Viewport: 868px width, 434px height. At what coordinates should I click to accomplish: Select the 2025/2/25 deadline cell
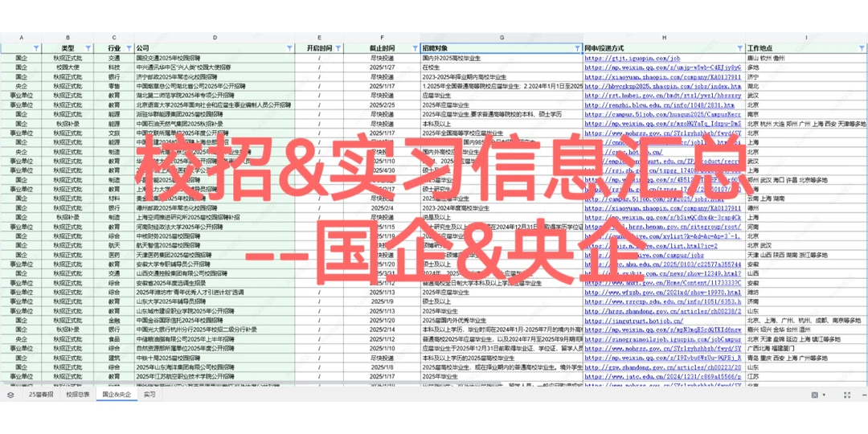[382, 104]
